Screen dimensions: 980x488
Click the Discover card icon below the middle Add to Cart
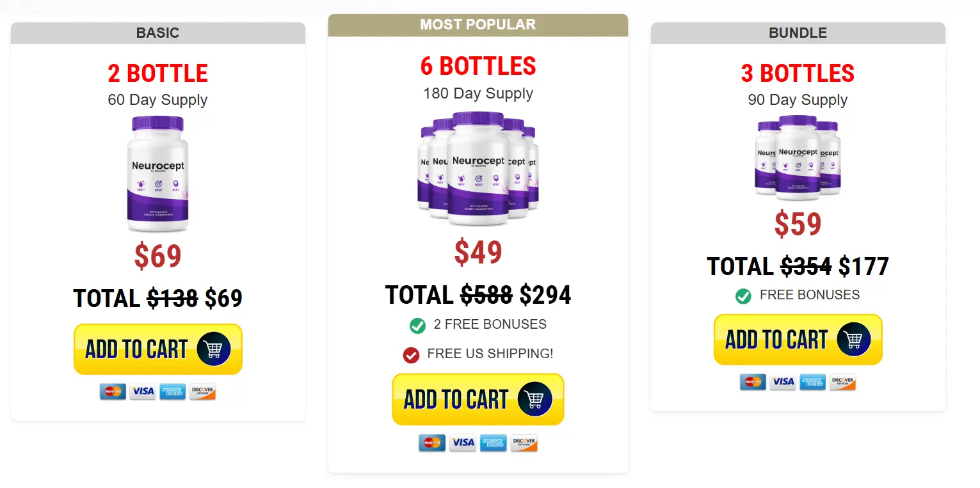[x=524, y=443]
